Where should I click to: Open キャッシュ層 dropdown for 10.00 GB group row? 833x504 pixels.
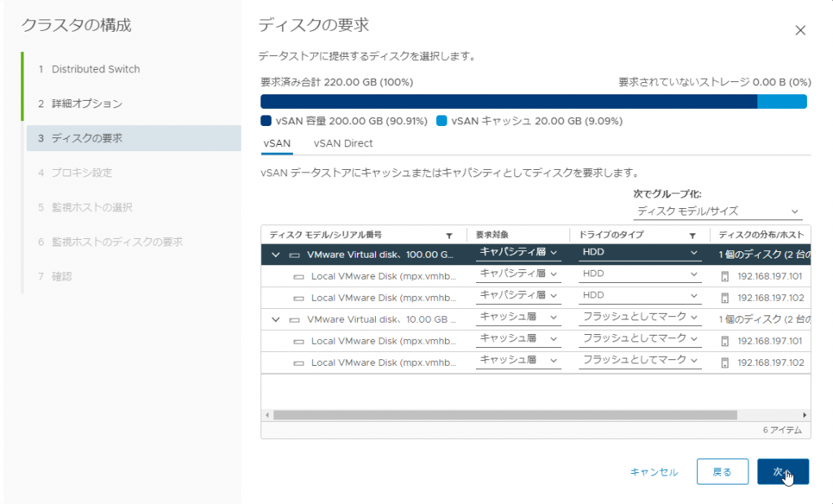tap(518, 318)
